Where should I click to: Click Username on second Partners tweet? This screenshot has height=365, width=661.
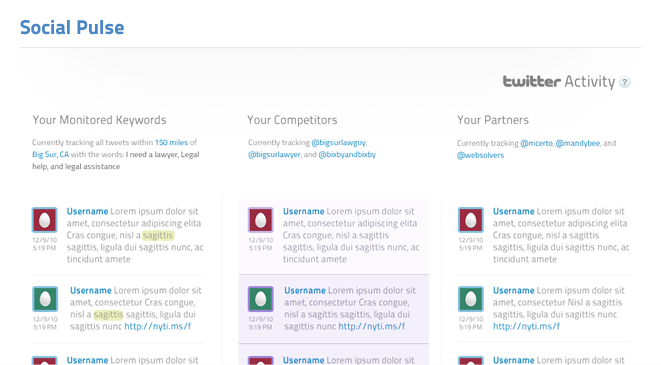point(513,290)
